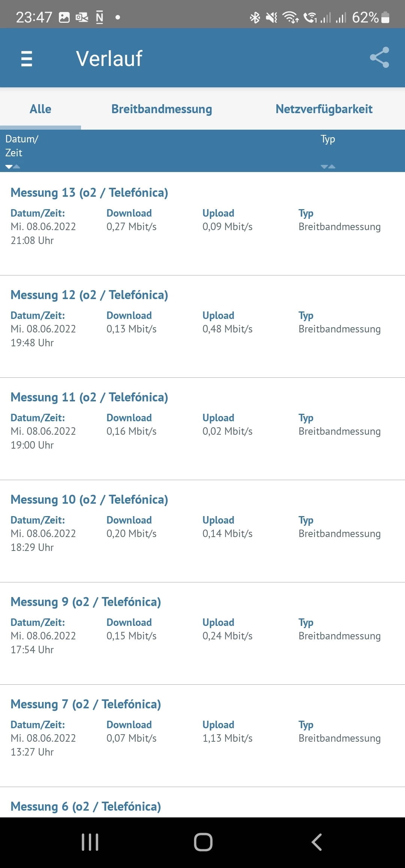Open Messung 9 measurement result
405x868 pixels.
coord(86,602)
